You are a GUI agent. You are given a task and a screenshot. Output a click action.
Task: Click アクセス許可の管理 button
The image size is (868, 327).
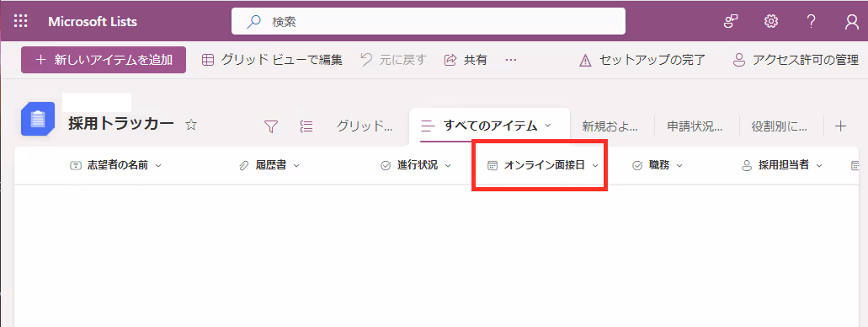click(796, 60)
